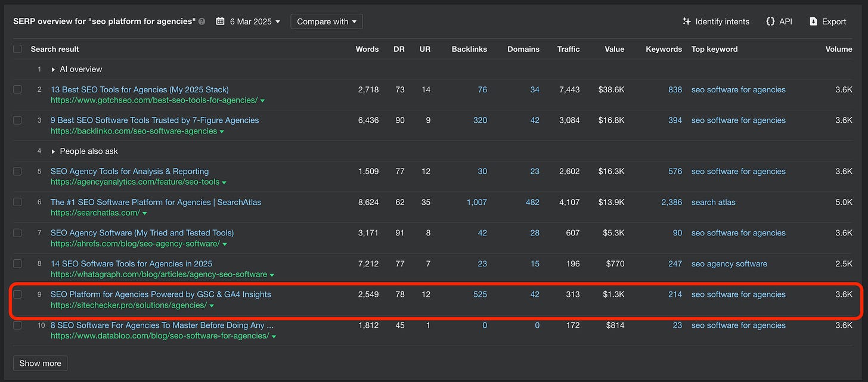Open the 320 backlinks count for backlinko.com
868x382 pixels.
(480, 120)
